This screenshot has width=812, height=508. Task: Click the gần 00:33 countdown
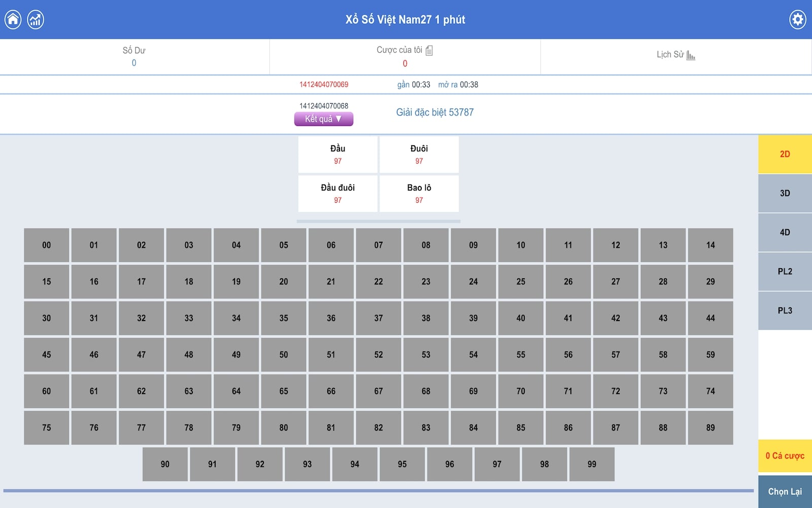point(414,85)
